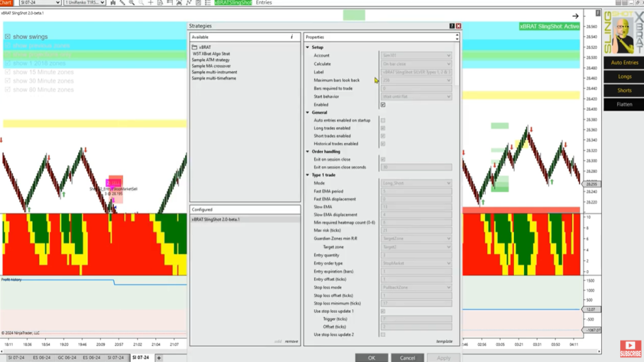The width and height of the screenshot is (644, 362).
Task: Toggle Exit on session close checkbox
Action: click(x=383, y=160)
